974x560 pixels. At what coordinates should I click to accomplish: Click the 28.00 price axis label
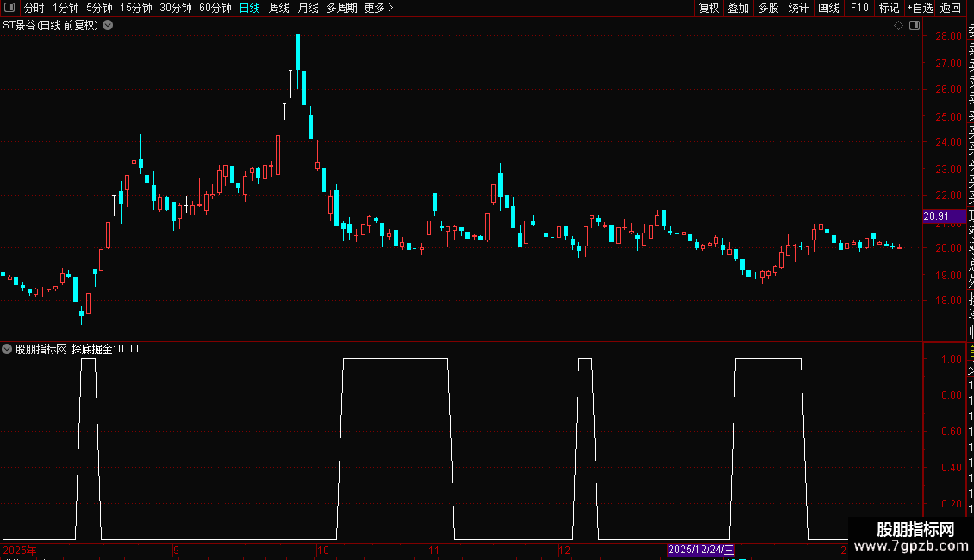[x=948, y=36]
